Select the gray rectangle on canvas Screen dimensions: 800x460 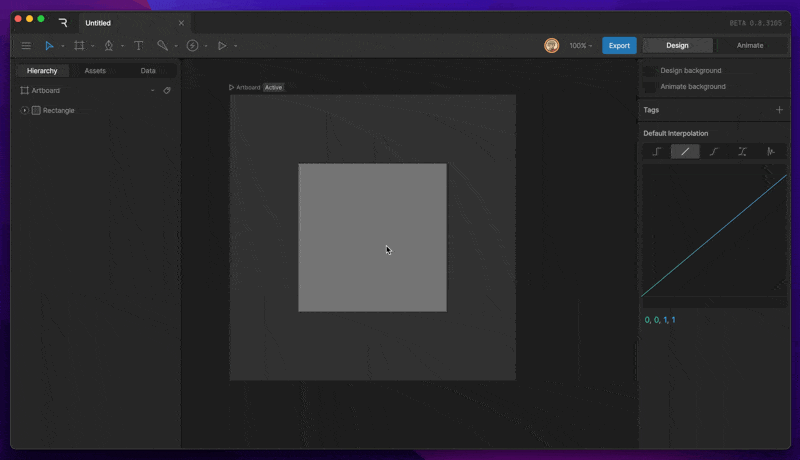372,237
